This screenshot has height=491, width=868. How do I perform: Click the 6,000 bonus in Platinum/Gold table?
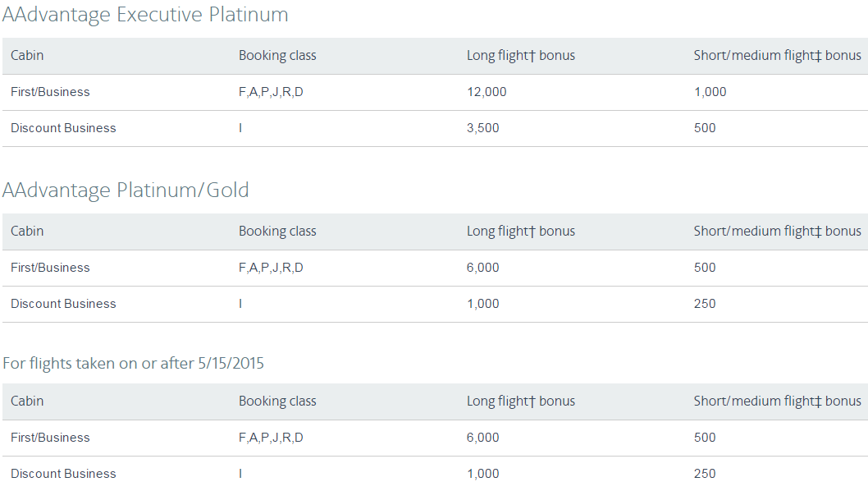482,268
